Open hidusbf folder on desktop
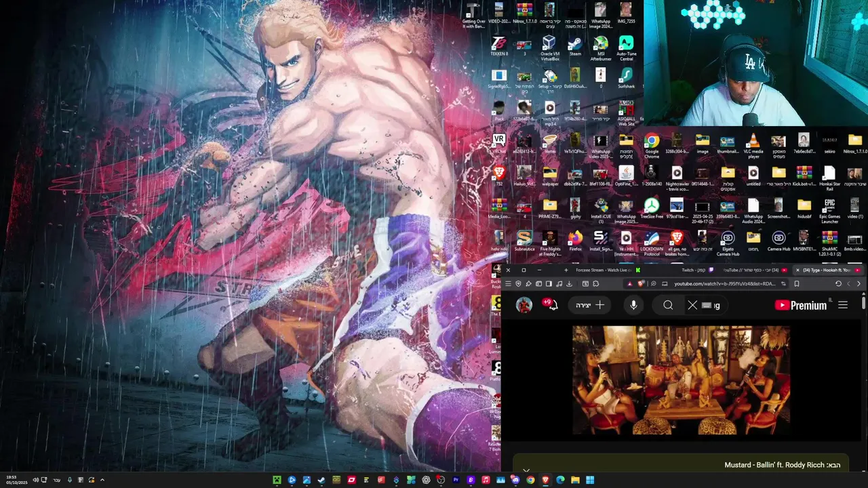The width and height of the screenshot is (868, 488). click(x=804, y=208)
